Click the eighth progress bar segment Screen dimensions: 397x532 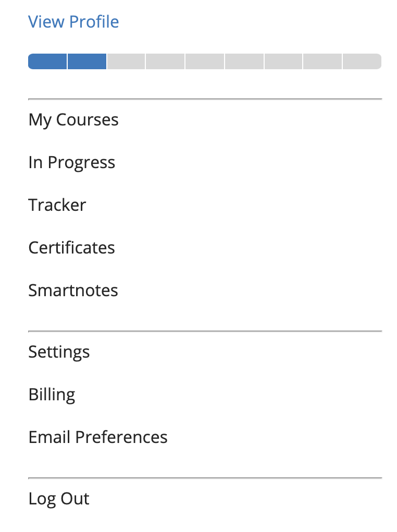tap(322, 61)
